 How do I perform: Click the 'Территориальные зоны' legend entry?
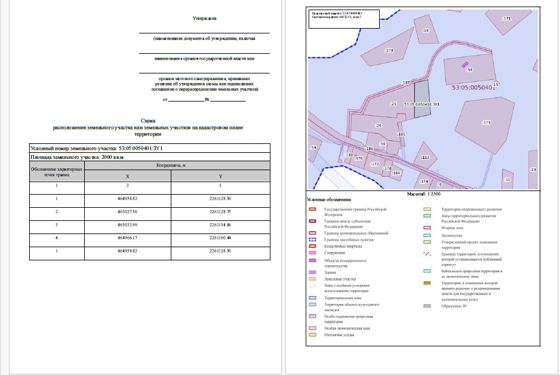coord(342,298)
